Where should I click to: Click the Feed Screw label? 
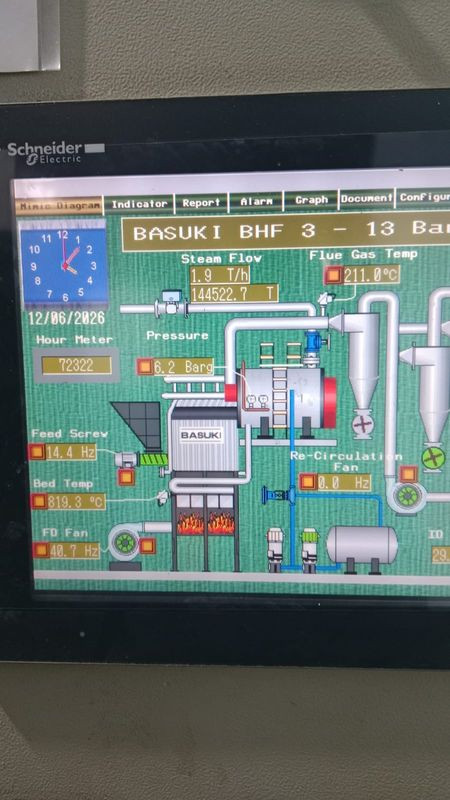pyautogui.click(x=69, y=434)
